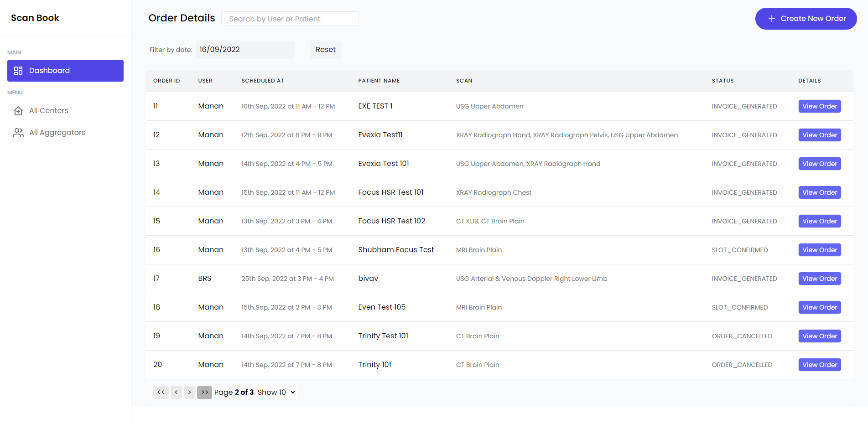Image resolution: width=868 pixels, height=424 pixels.
Task: Click the plus icon in Create New Order
Action: (772, 19)
